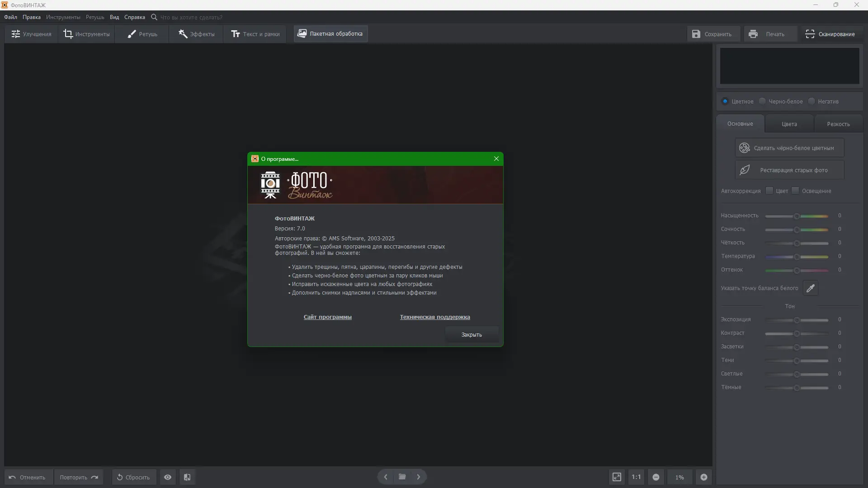Toggle the eye preview original icon
This screenshot has height=488, width=868.
(168, 477)
